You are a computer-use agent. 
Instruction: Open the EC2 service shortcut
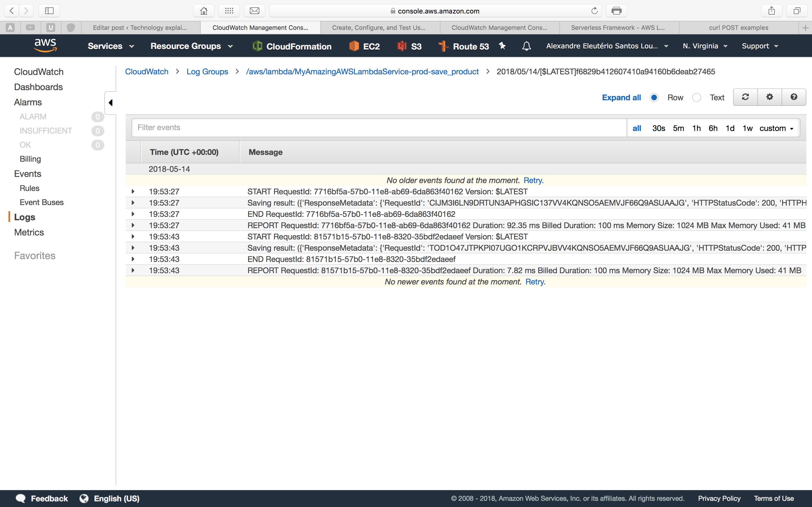coord(364,46)
